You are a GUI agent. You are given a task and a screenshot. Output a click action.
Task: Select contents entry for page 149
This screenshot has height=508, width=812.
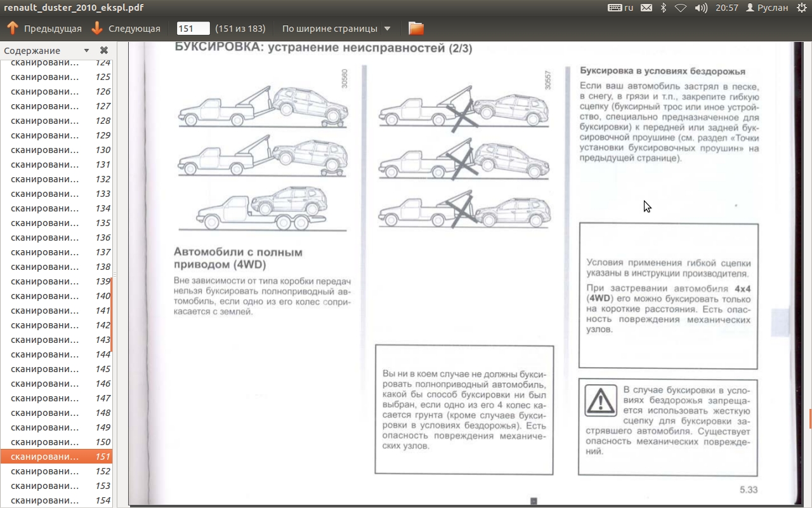pos(56,427)
